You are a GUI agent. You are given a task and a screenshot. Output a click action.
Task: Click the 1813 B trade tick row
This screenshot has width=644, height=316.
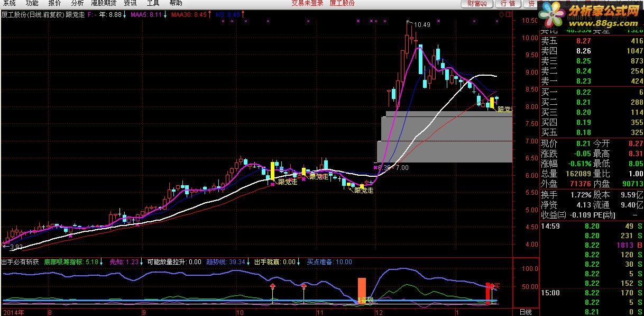(x=592, y=246)
